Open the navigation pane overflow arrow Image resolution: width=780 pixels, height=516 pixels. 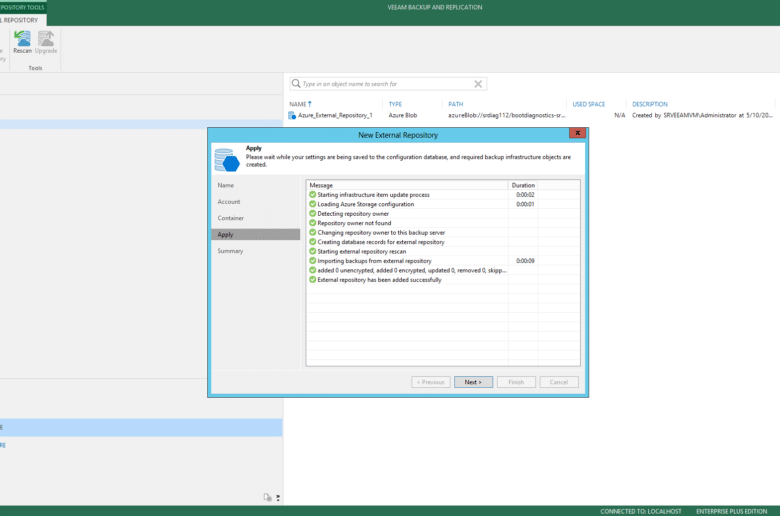(x=278, y=498)
